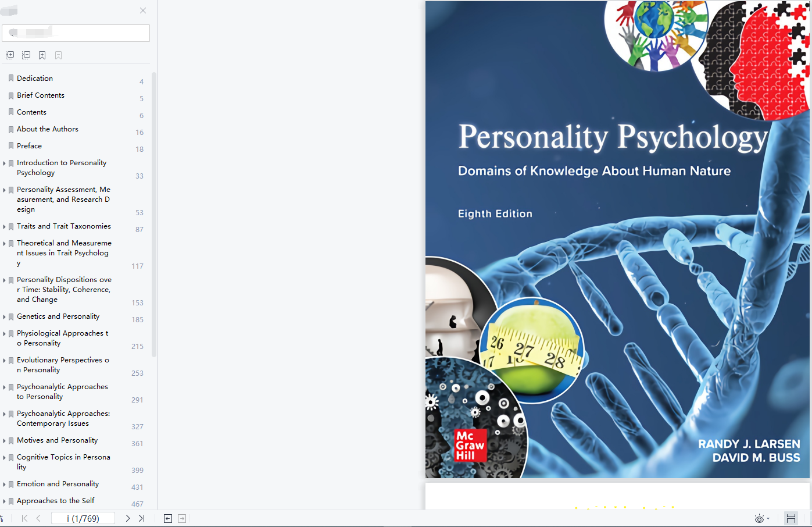Expand Theoretical and Measurement Issues chapter
The width and height of the screenshot is (812, 527).
[4, 244]
